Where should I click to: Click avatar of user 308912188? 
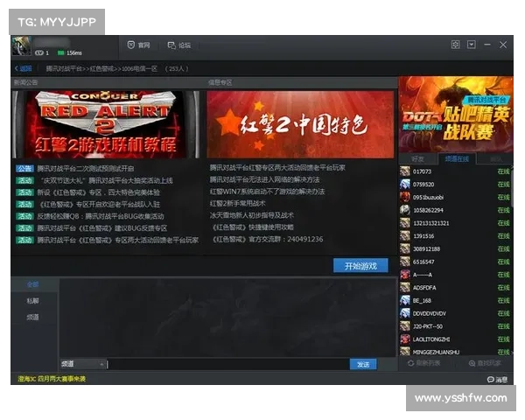coord(405,248)
